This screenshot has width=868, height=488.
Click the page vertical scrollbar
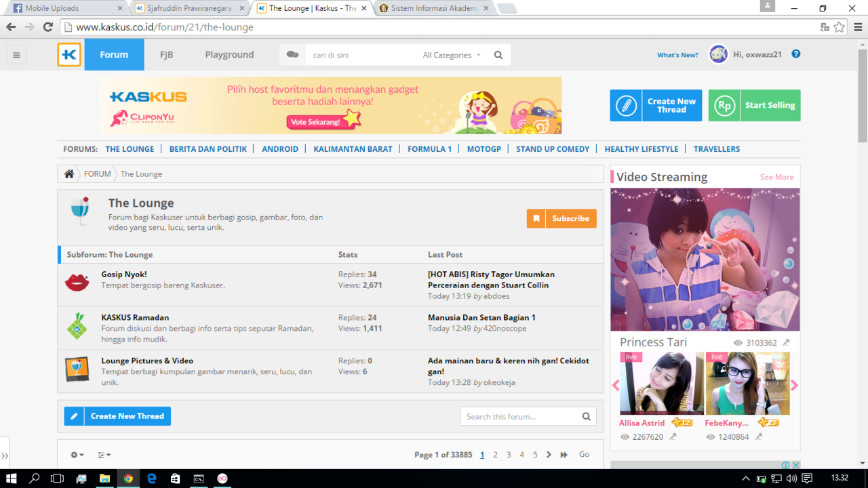[863, 95]
